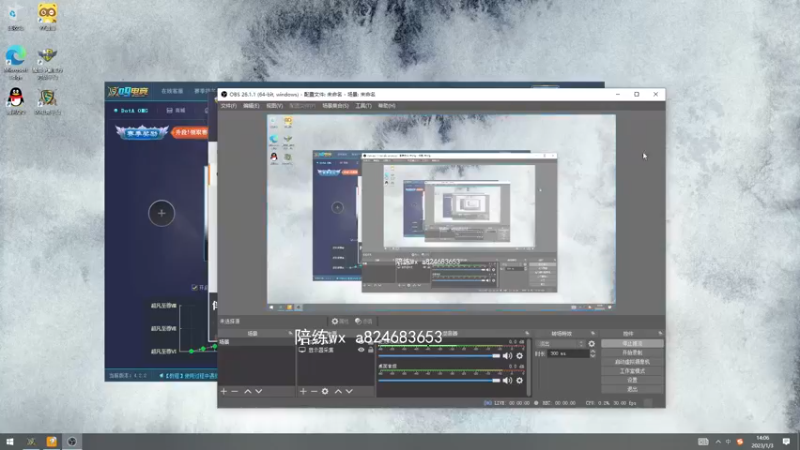This screenshot has width=800, height=450.
Task: Click the Windows Start button
Action: (x=10, y=441)
